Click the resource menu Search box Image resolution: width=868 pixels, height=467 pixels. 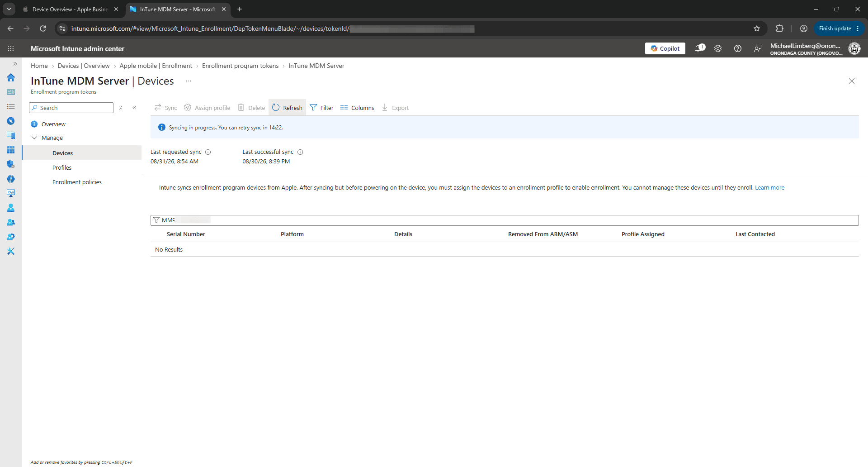point(71,108)
